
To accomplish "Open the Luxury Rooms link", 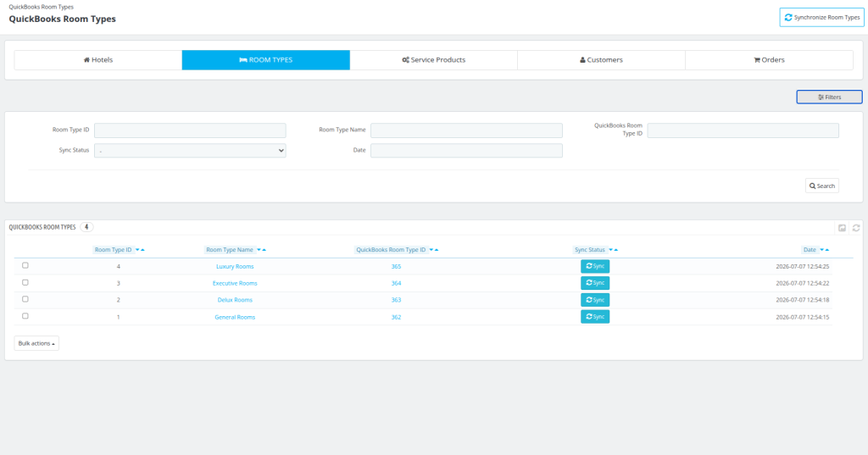I will 235,266.
